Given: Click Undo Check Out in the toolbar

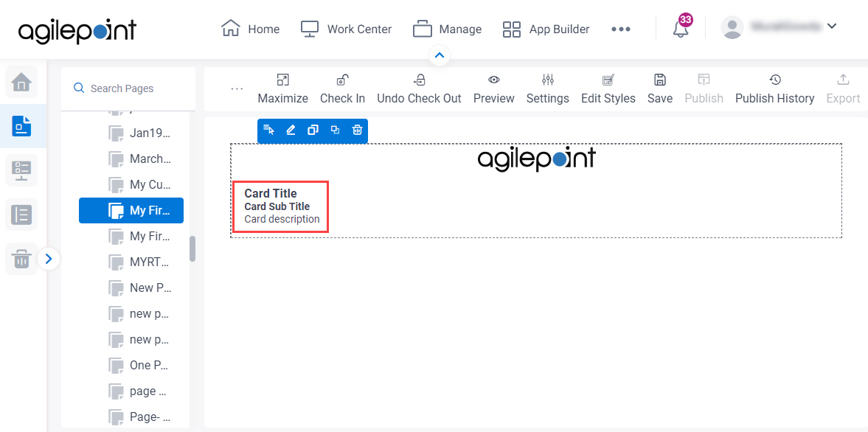Looking at the screenshot, I should point(419,89).
